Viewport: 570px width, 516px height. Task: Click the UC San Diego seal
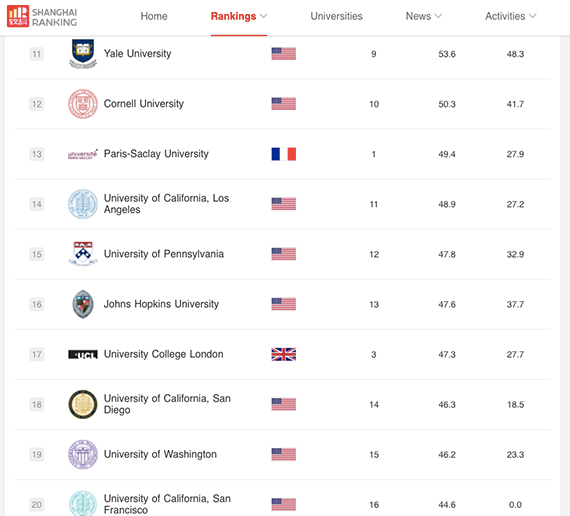pos(83,404)
